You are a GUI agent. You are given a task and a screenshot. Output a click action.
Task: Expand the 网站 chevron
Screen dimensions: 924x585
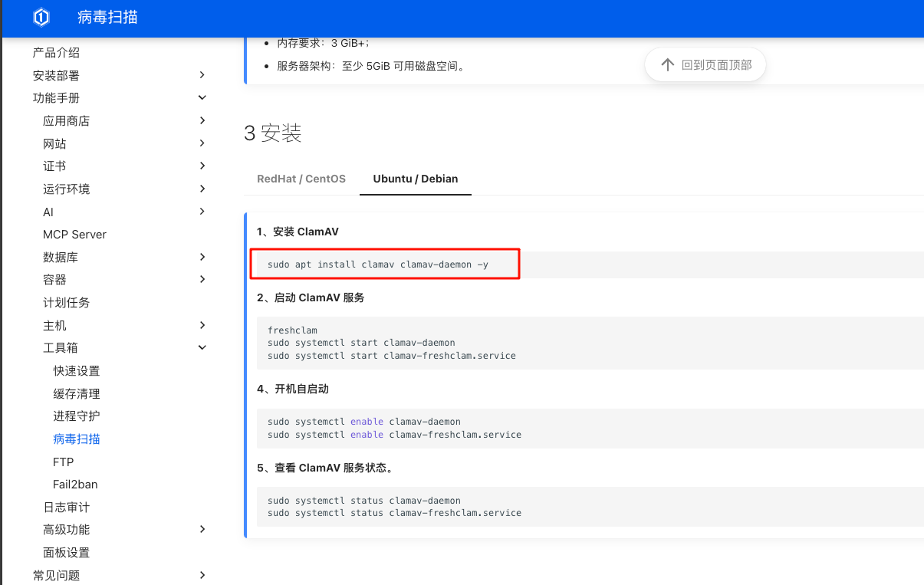point(202,143)
